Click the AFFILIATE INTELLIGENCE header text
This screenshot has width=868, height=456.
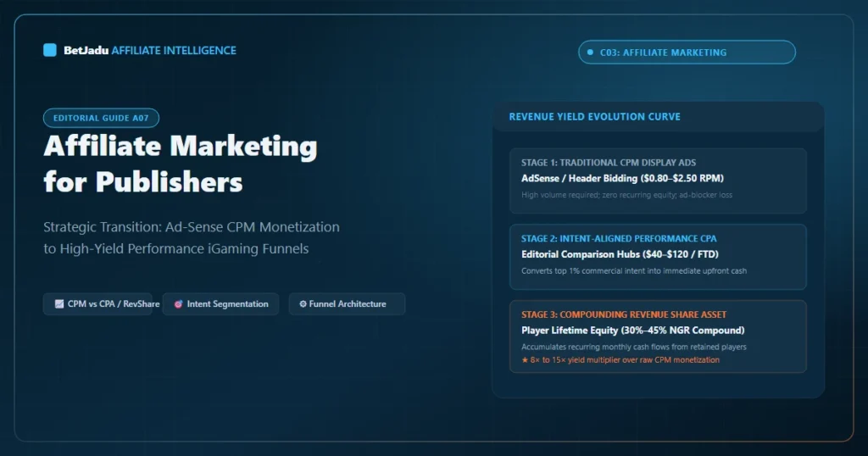[174, 50]
